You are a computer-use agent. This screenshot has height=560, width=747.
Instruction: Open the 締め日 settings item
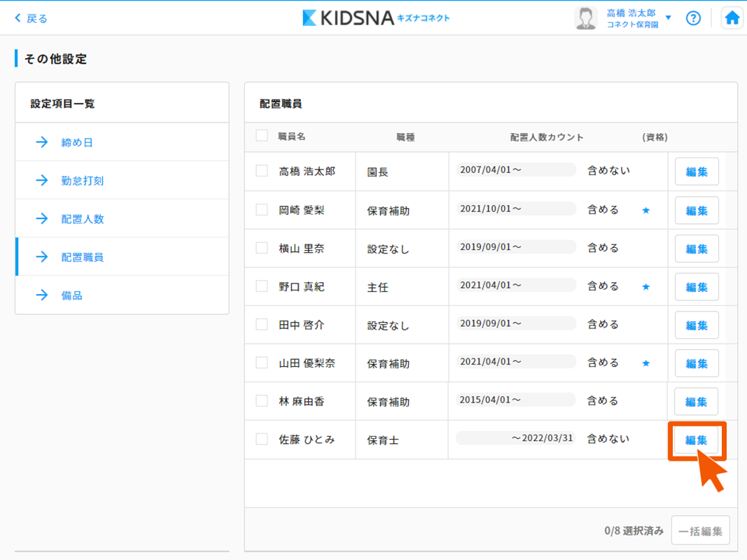tap(77, 142)
